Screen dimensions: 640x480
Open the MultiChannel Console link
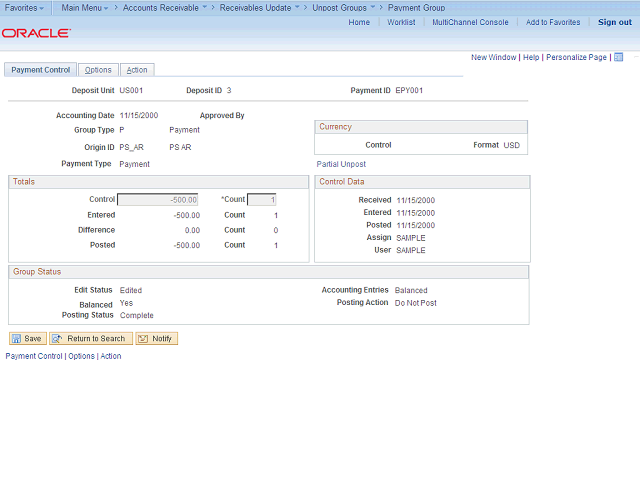point(470,22)
